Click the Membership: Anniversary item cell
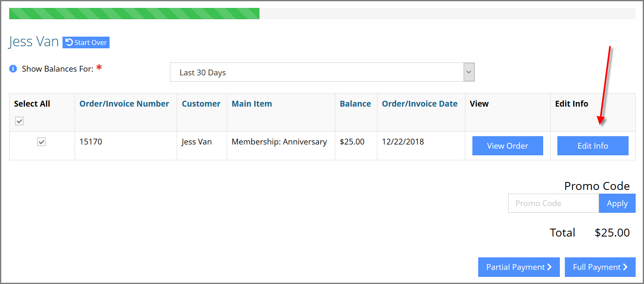 coord(279,142)
